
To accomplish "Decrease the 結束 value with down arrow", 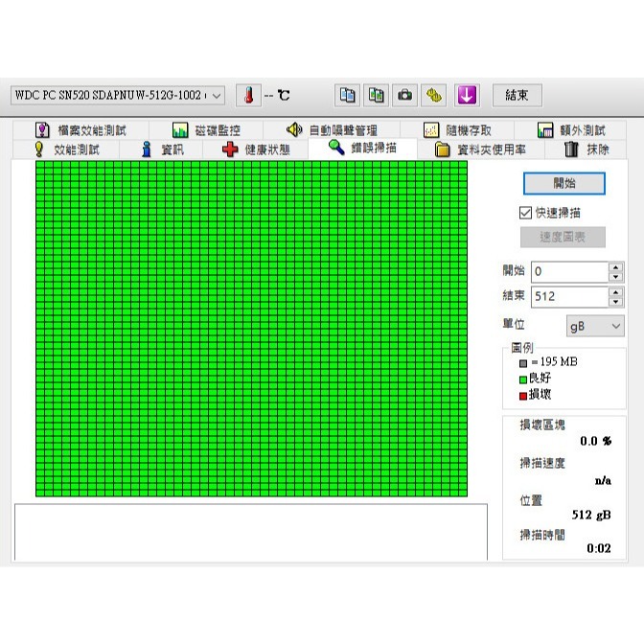I will [615, 302].
